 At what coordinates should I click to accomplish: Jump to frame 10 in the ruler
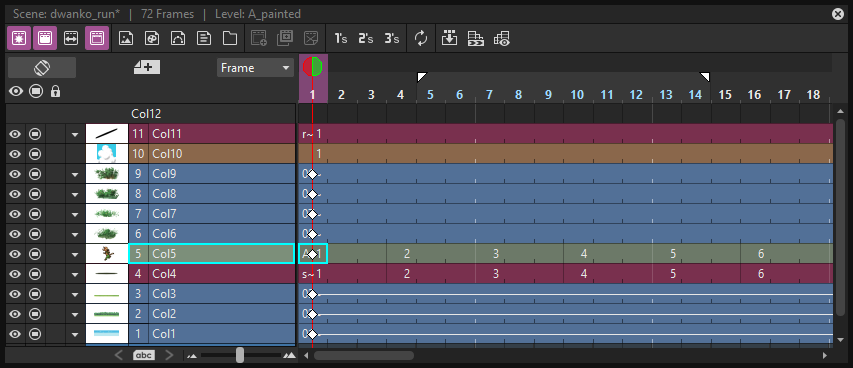click(x=577, y=95)
